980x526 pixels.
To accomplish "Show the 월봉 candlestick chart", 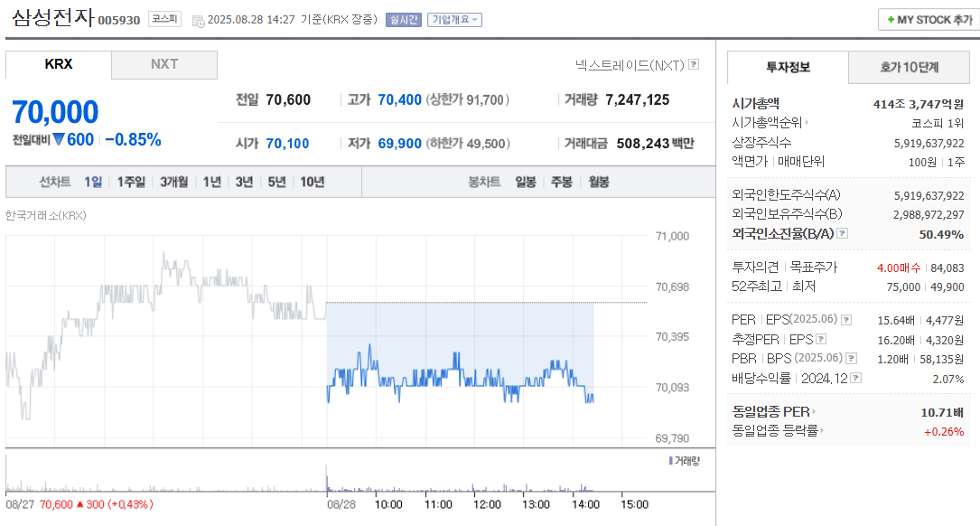I will 599,182.
